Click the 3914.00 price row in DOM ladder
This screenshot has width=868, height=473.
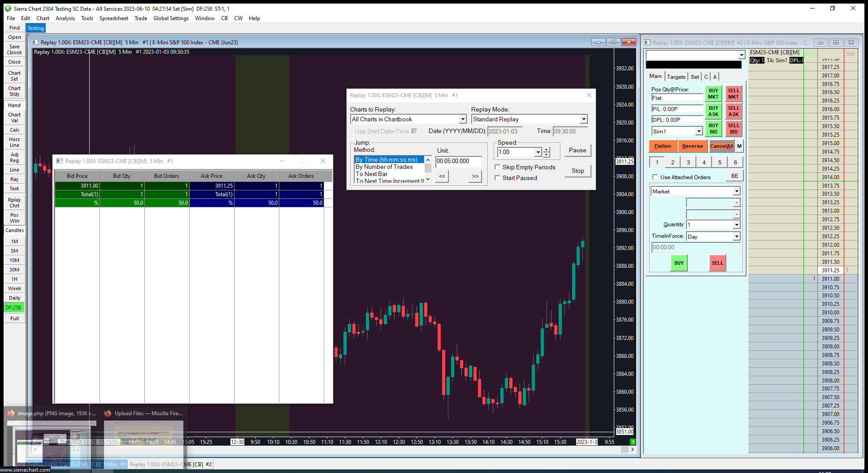click(830, 177)
